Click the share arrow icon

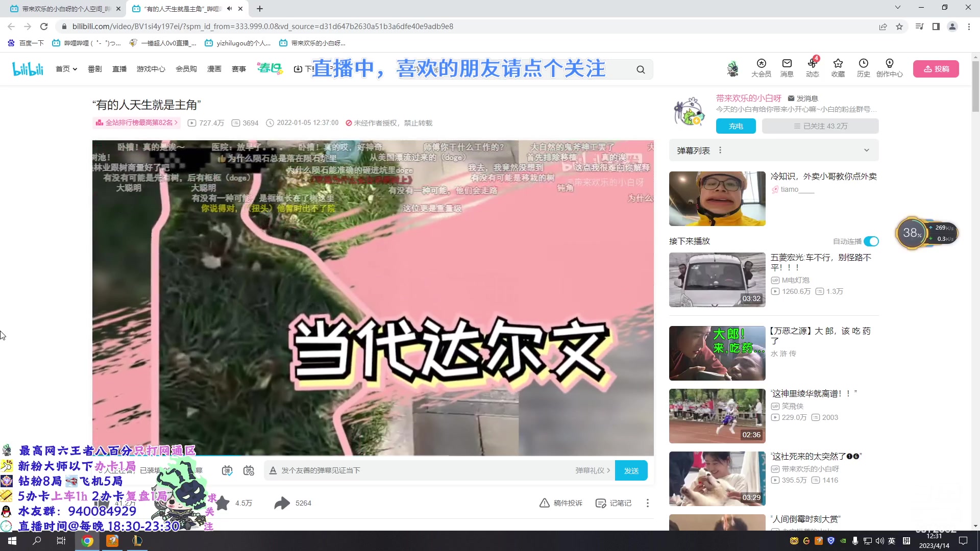[x=282, y=503]
